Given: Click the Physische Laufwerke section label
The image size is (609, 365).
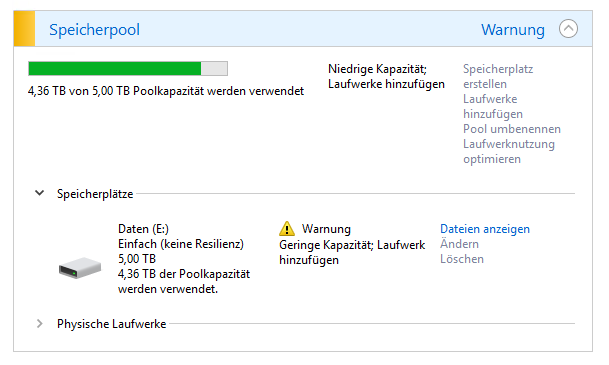Looking at the screenshot, I should [x=111, y=324].
